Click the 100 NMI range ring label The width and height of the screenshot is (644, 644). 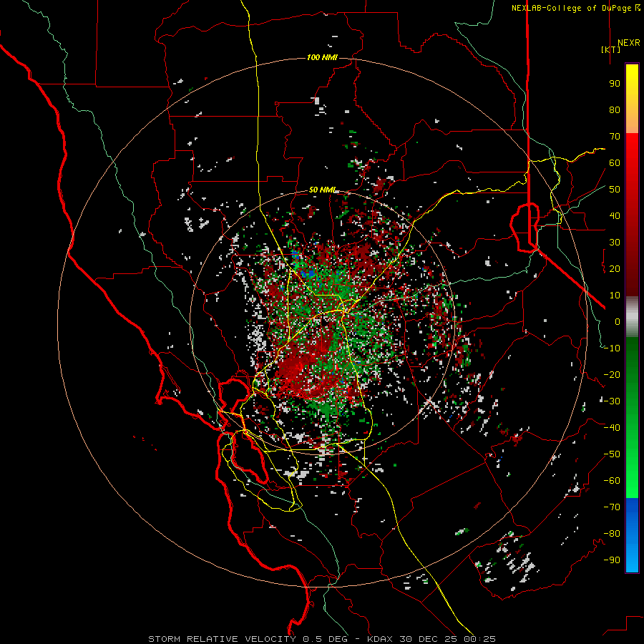click(x=322, y=57)
